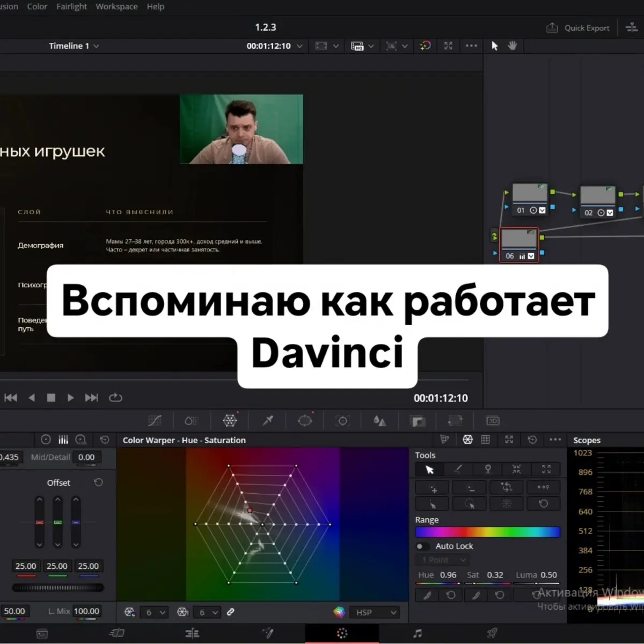
Task: Switch warper to grid view
Action: [485, 440]
